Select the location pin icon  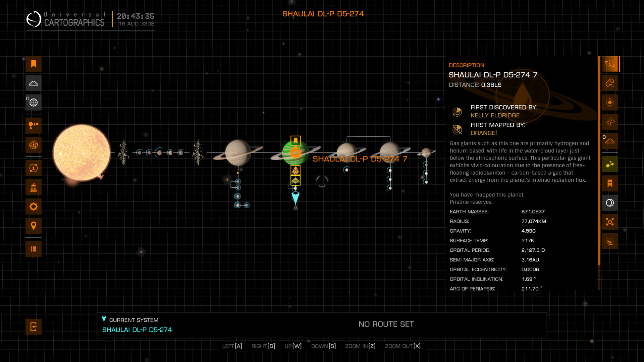click(34, 226)
